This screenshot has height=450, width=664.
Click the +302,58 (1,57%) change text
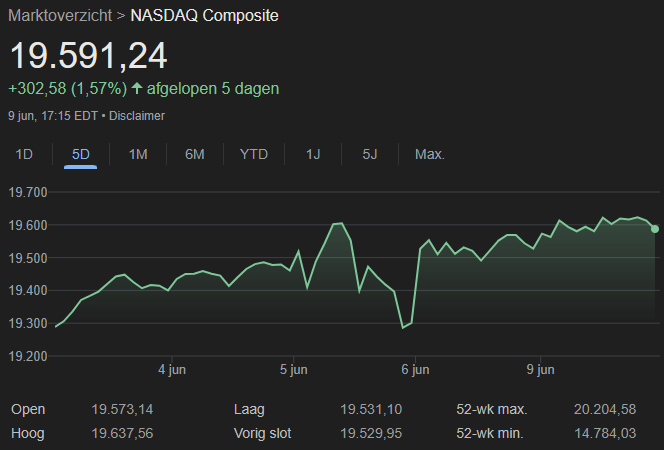tap(67, 89)
